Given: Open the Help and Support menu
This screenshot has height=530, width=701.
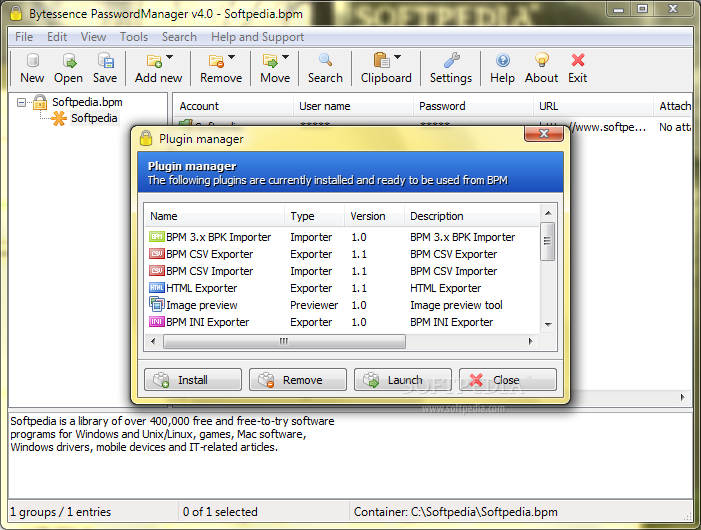Looking at the screenshot, I should point(258,37).
